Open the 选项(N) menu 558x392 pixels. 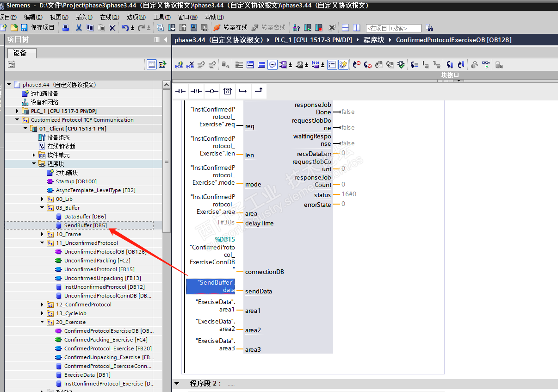(x=136, y=17)
